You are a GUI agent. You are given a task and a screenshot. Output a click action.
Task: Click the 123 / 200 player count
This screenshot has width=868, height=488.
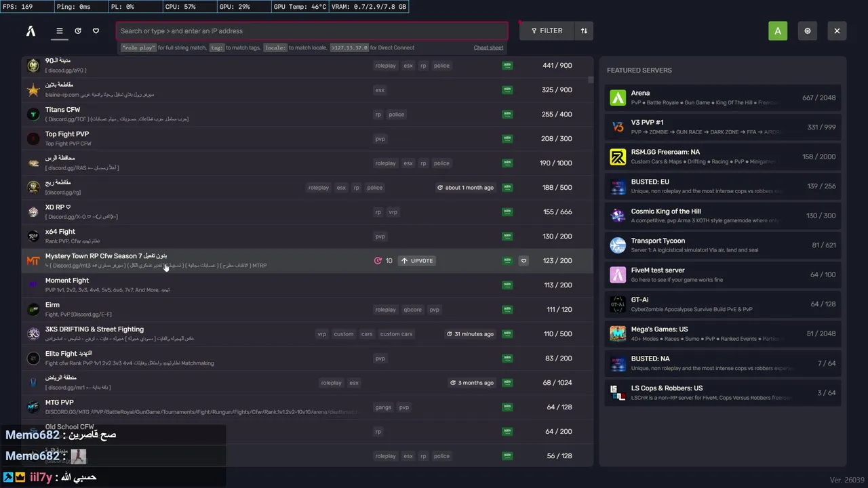558,261
